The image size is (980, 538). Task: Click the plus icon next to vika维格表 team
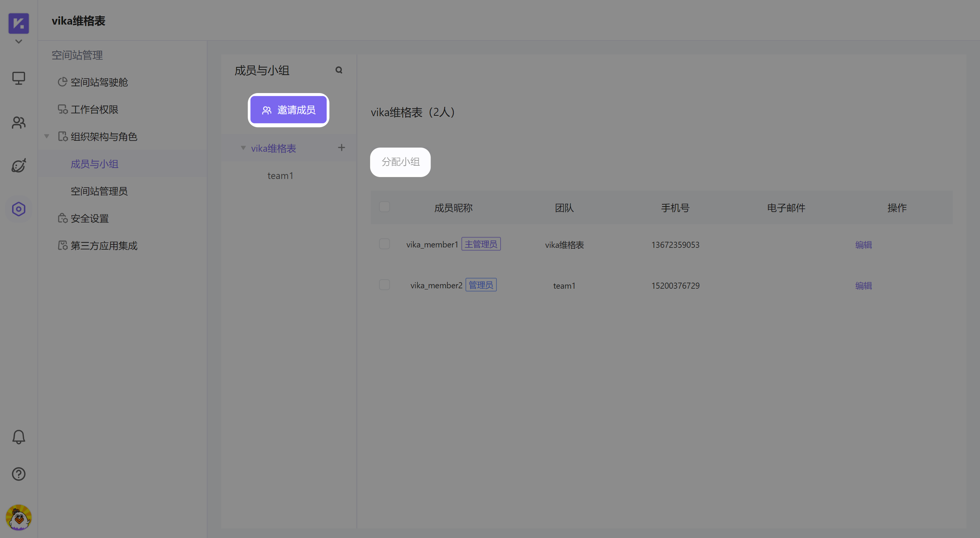click(341, 148)
